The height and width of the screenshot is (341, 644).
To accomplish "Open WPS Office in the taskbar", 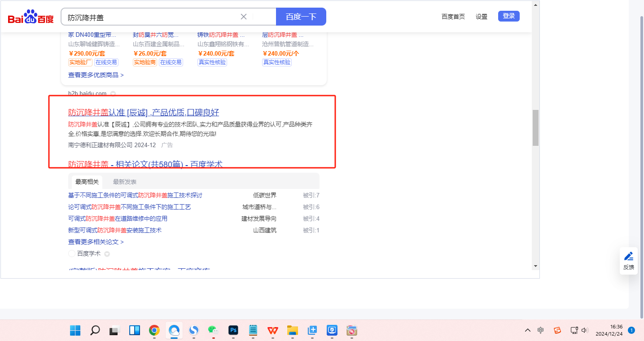I will tap(272, 331).
